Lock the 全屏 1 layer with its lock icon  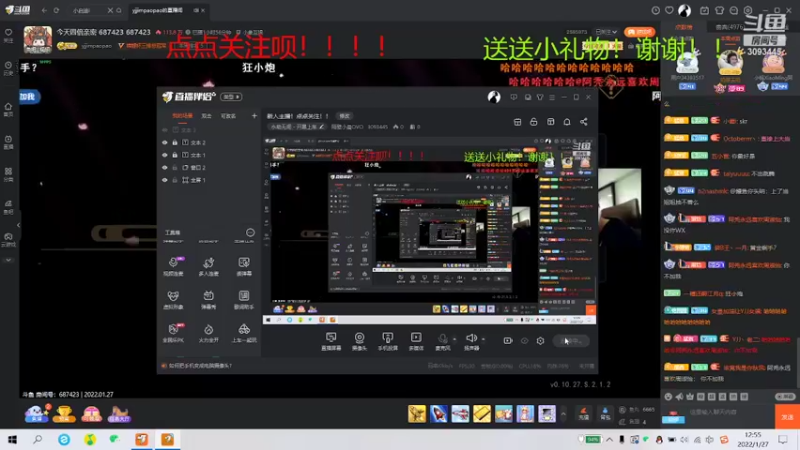(174, 180)
